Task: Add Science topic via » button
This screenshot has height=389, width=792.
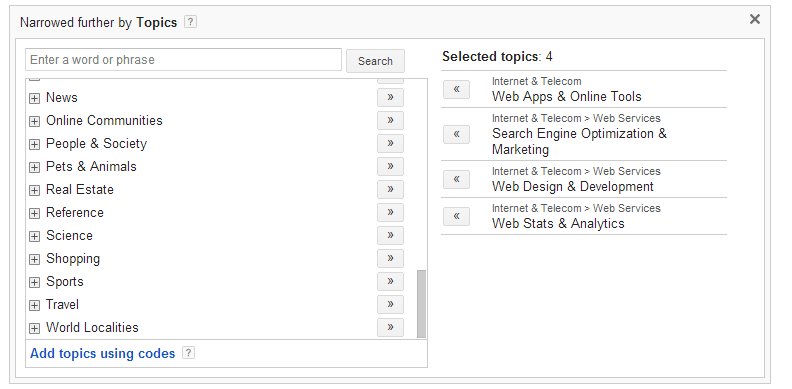Action: tap(390, 235)
